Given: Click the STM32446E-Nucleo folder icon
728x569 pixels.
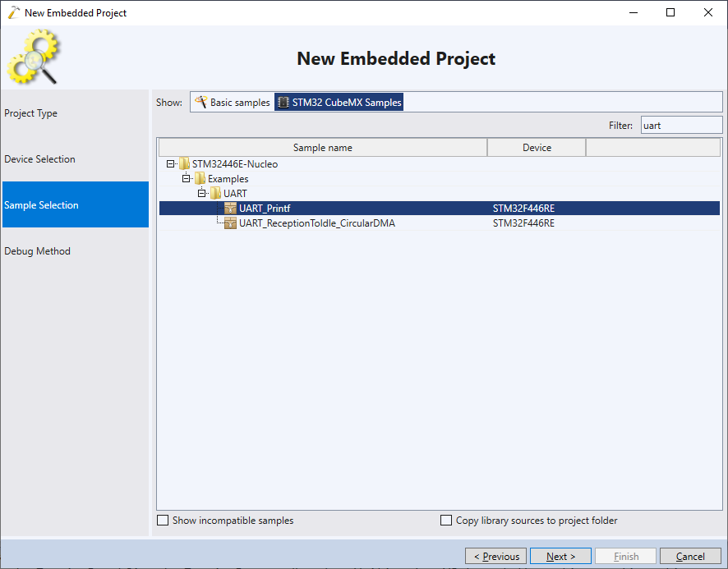Looking at the screenshot, I should pyautogui.click(x=184, y=164).
